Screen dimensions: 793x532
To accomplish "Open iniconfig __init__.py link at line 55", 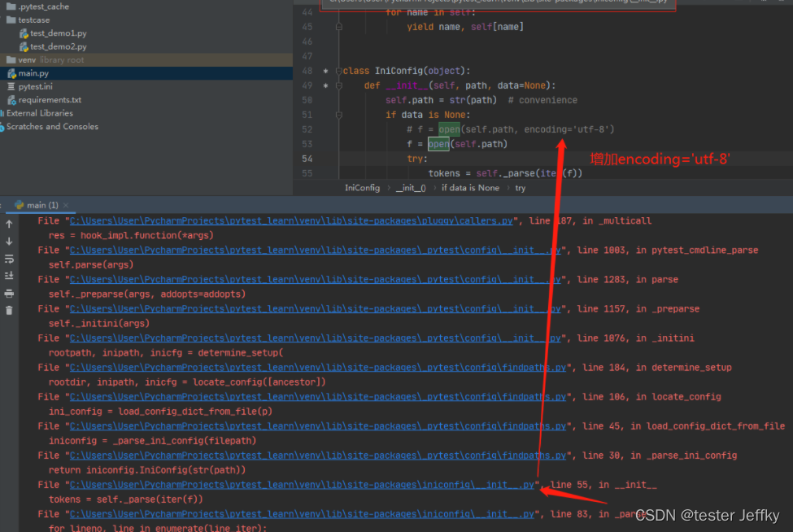I will [x=302, y=485].
